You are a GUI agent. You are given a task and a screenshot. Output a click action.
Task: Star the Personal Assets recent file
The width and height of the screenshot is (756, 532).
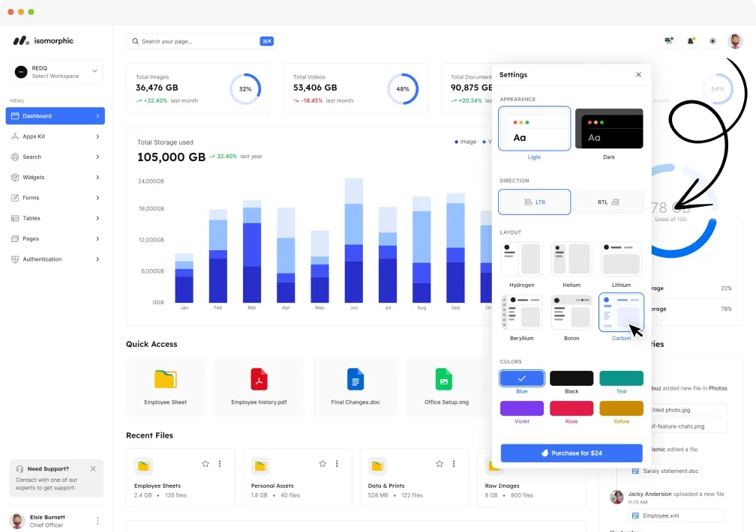point(322,464)
